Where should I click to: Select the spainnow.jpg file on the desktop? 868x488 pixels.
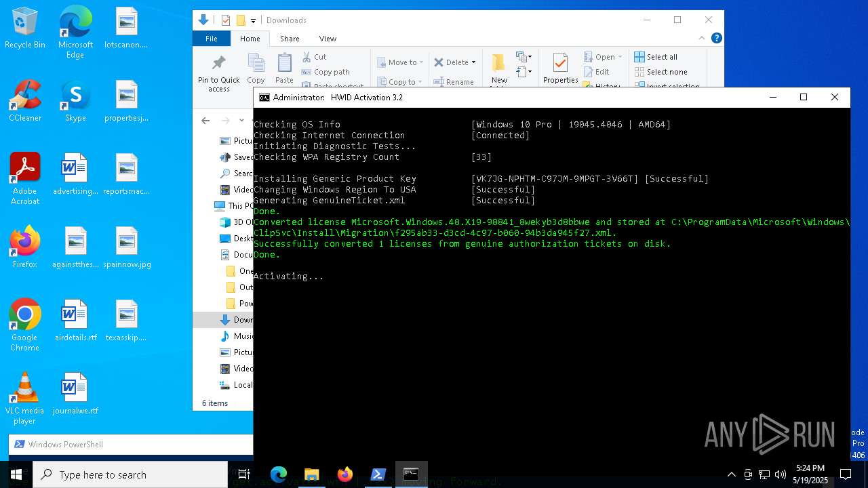[127, 247]
